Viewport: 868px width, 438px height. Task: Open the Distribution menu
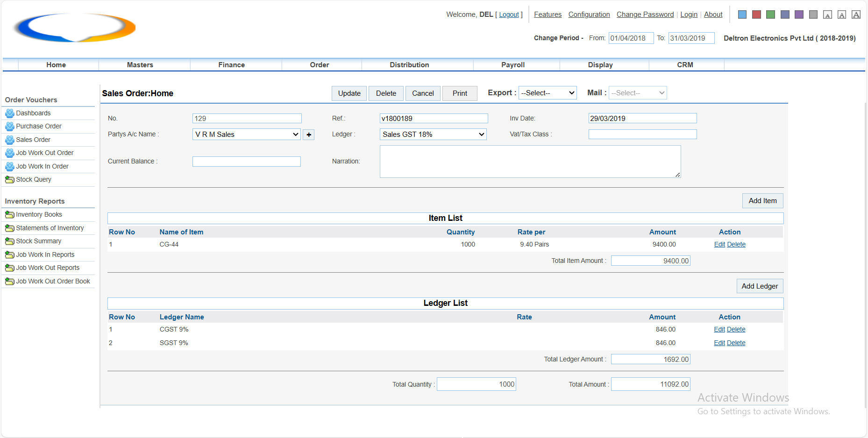pyautogui.click(x=409, y=65)
